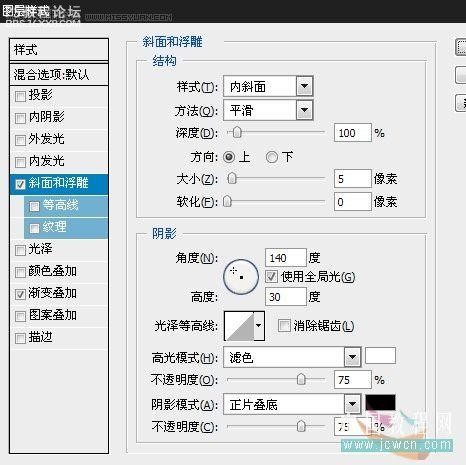The height and width of the screenshot is (465, 466).
Task: Expand the highlight mode dropdown showing 滤色
Action: coord(292,357)
